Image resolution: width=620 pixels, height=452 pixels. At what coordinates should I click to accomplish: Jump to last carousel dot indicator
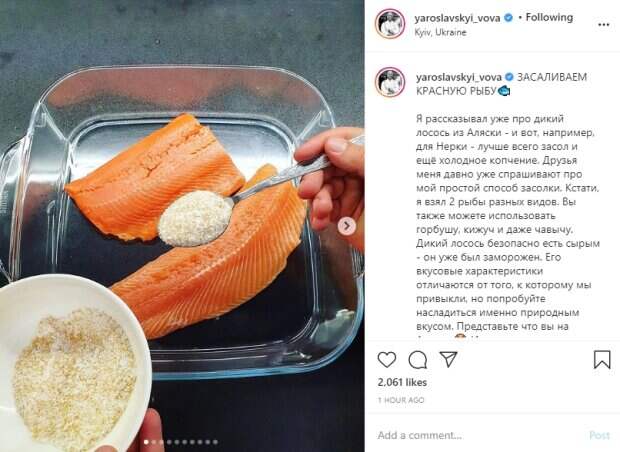[215, 442]
